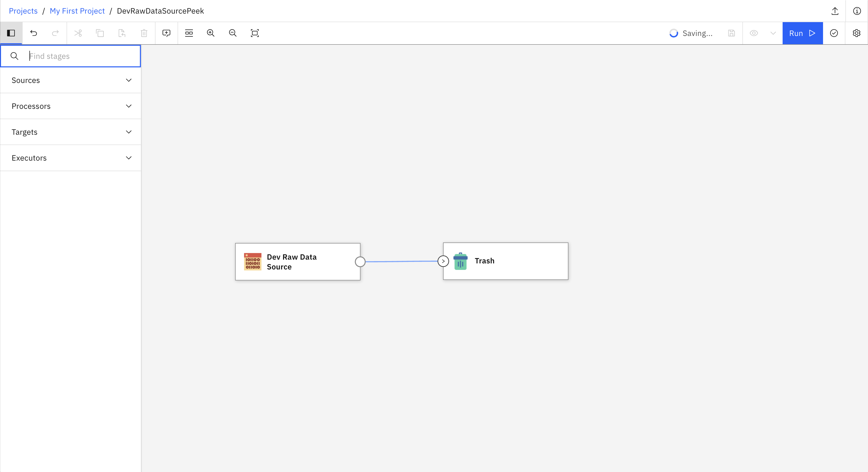
Task: Toggle the preview eye icon
Action: point(754,33)
